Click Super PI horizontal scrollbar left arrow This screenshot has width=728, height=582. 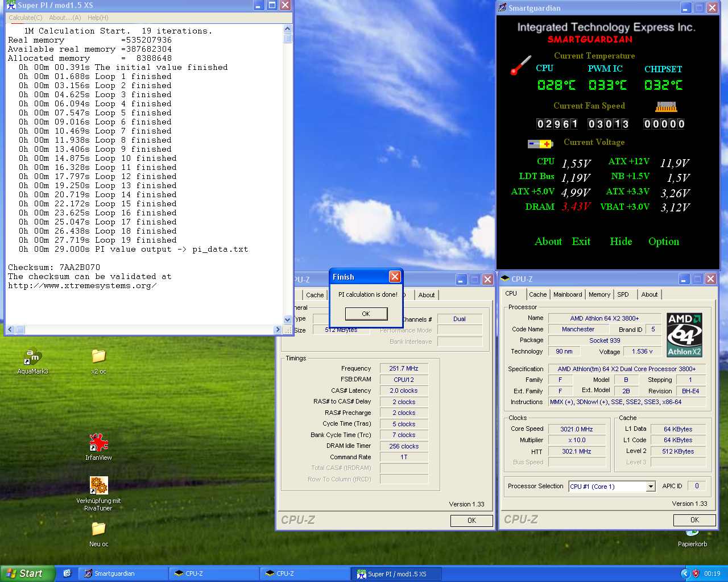pos(10,330)
